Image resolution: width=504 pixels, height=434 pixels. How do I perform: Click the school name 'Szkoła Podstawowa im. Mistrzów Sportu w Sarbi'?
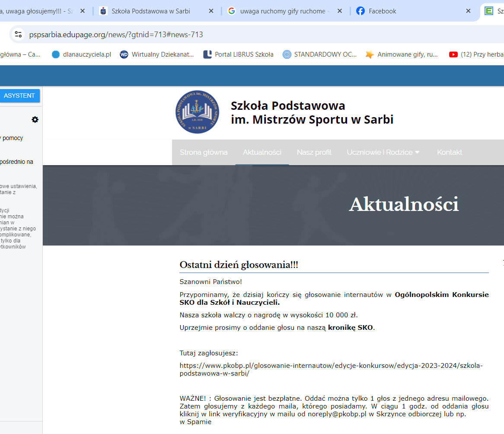coord(312,112)
